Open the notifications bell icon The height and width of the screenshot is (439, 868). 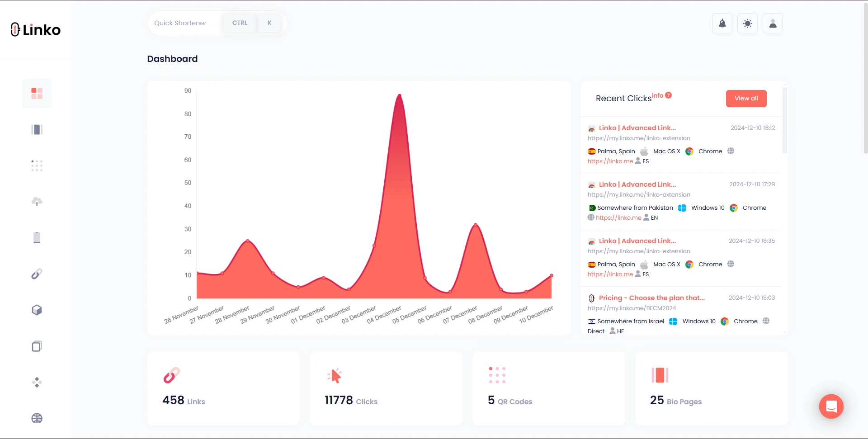[722, 23]
